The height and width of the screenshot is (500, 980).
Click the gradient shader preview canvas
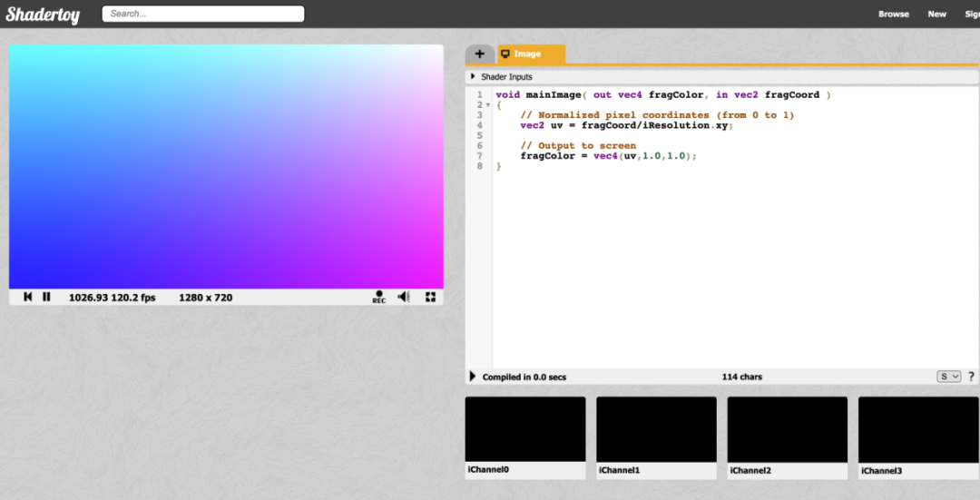pos(226,166)
